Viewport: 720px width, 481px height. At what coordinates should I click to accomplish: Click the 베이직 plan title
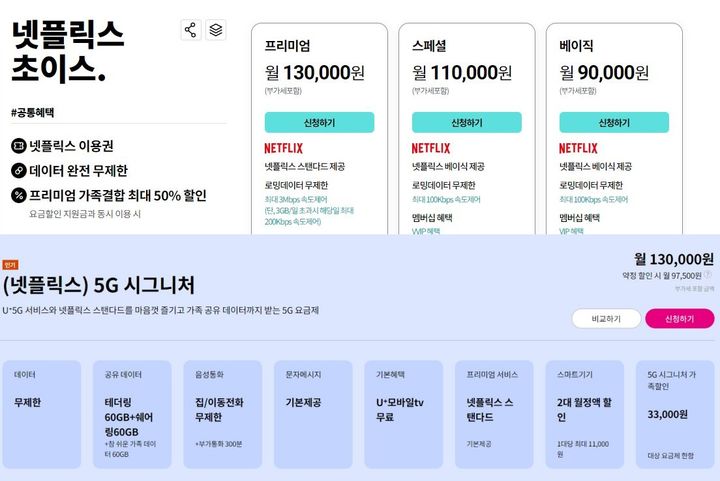pos(576,46)
